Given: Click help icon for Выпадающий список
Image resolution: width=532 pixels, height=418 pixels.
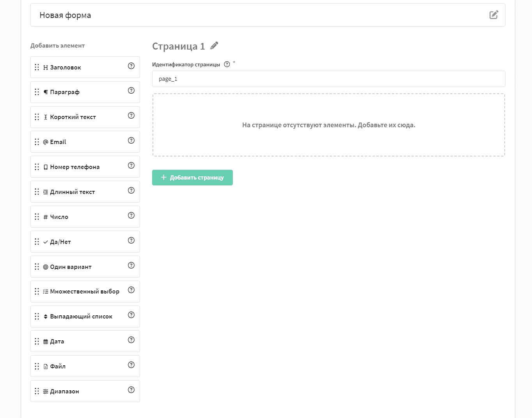Looking at the screenshot, I should pos(131,315).
